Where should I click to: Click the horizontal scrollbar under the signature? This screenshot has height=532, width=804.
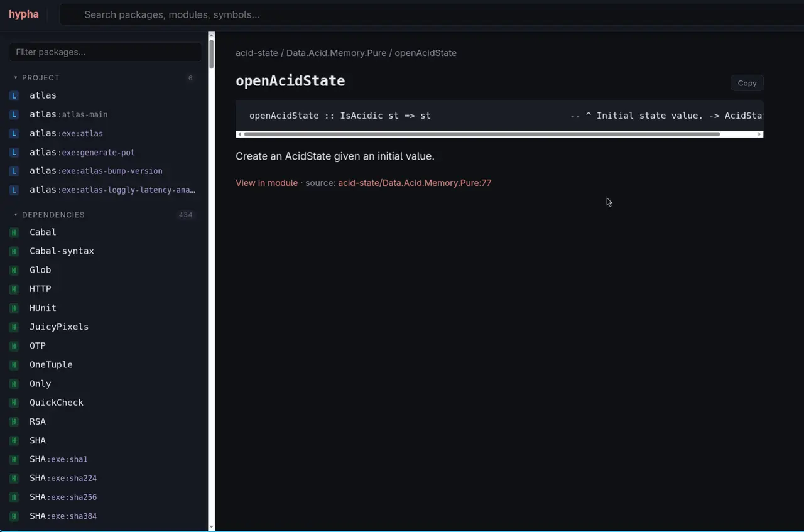pyautogui.click(x=482, y=134)
